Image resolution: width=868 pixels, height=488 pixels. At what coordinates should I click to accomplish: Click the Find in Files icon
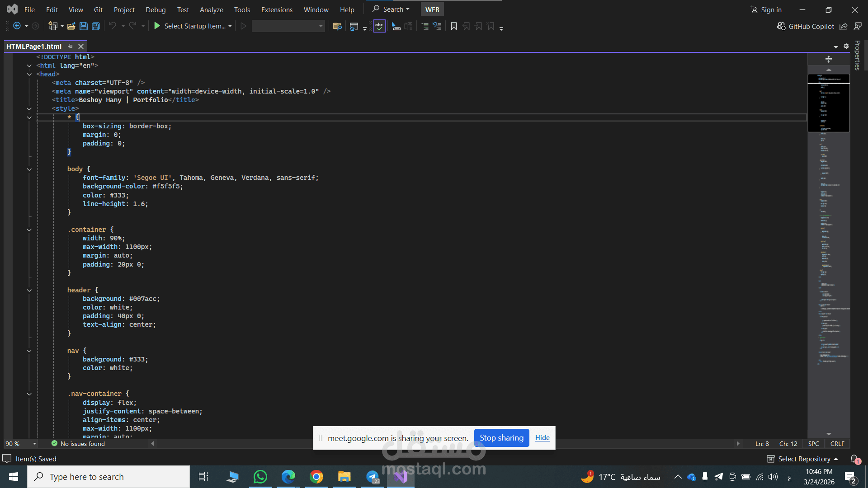click(337, 26)
